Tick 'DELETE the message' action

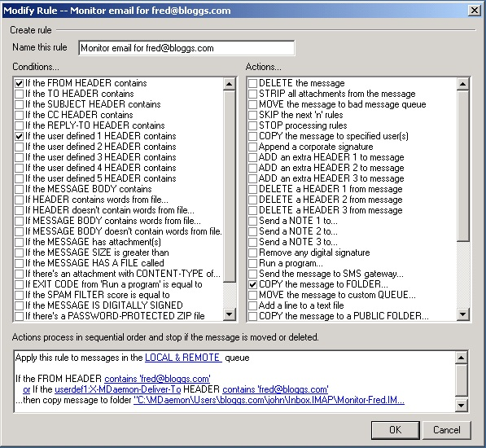click(252, 83)
